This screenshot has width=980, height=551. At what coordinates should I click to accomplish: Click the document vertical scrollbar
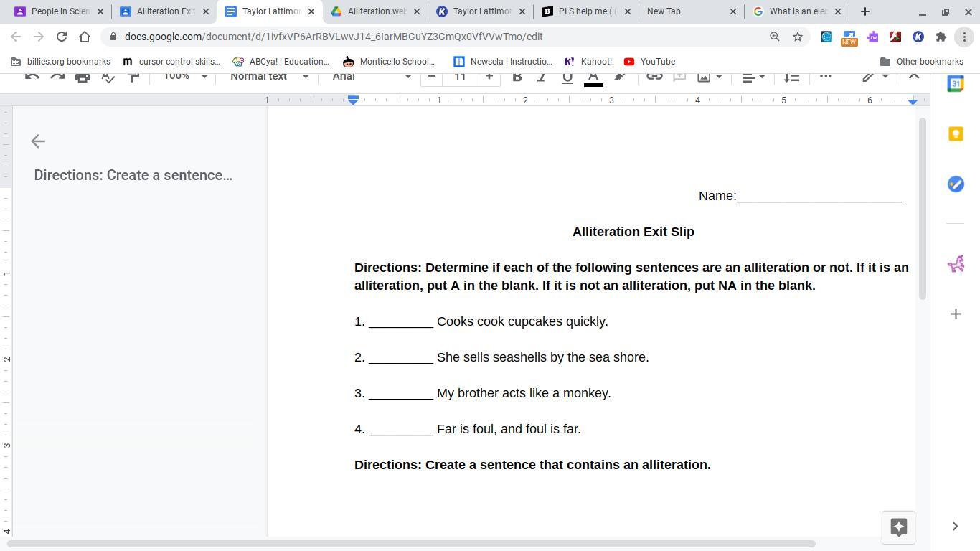tap(923, 208)
